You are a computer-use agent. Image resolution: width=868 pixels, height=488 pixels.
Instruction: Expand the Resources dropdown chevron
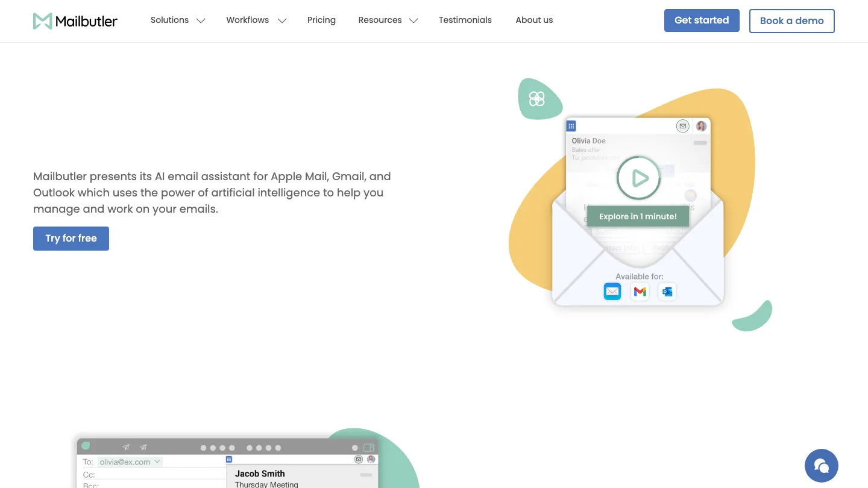coord(414,20)
